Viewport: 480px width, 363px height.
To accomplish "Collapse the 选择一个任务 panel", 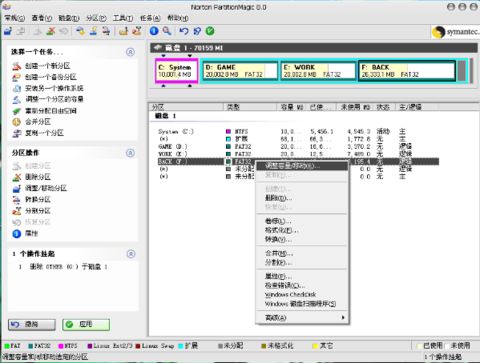I will click(131, 52).
